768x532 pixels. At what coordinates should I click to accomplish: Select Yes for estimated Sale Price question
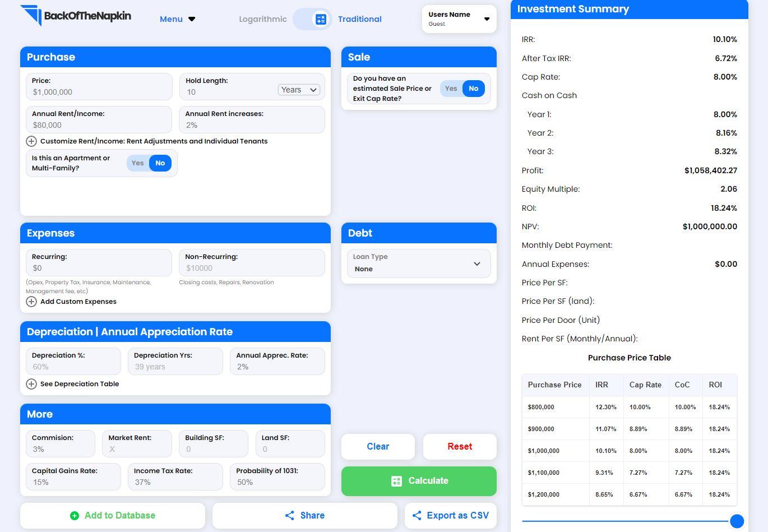[x=451, y=89]
